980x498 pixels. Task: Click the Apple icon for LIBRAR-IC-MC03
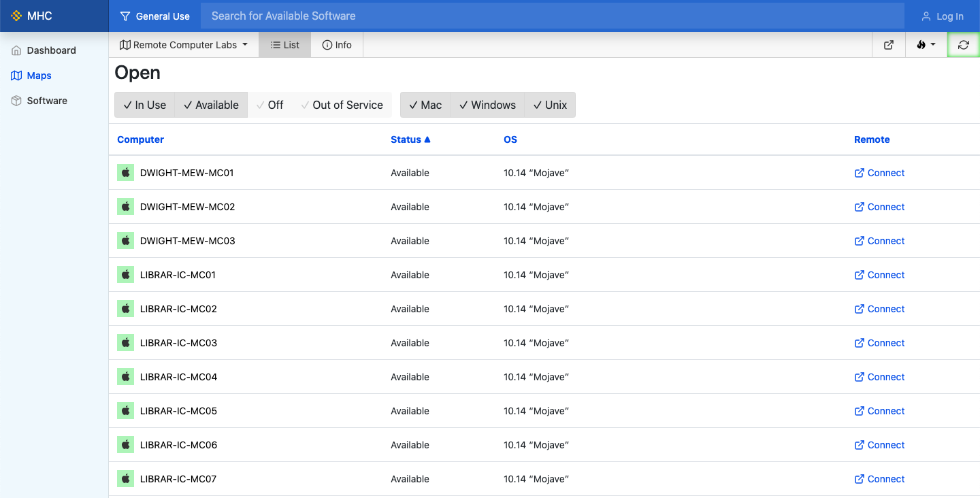tap(125, 343)
